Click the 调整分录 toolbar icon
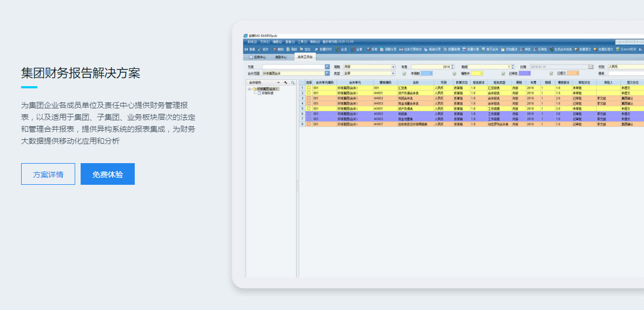The image size is (644, 310). 382,49
